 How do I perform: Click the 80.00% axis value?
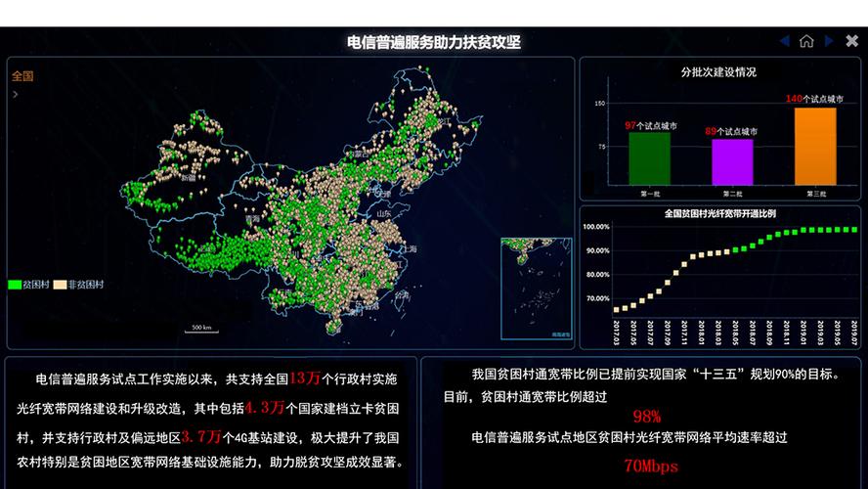(x=598, y=274)
